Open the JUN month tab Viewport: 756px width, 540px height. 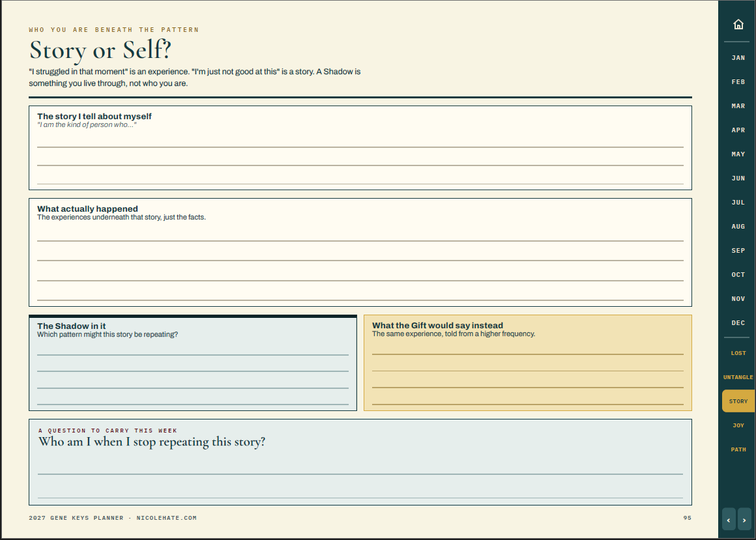[x=738, y=178]
